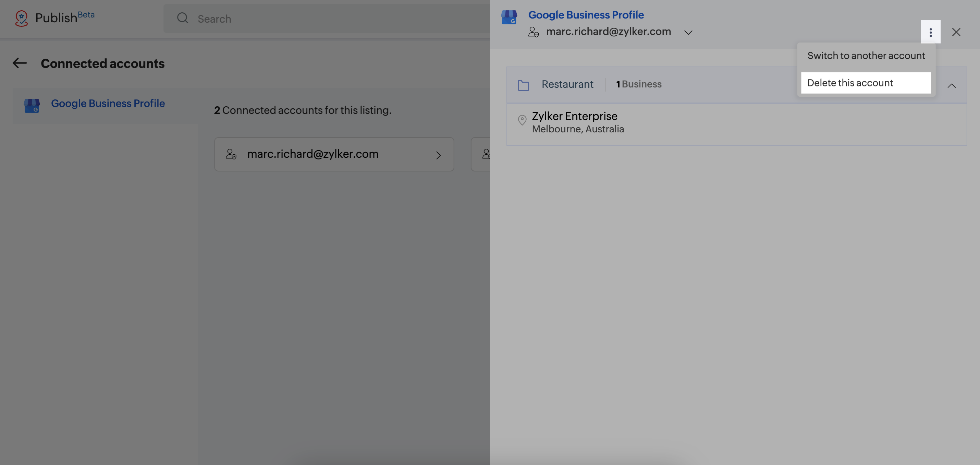
Task: Open the partially hidden second account card
Action: point(480,154)
